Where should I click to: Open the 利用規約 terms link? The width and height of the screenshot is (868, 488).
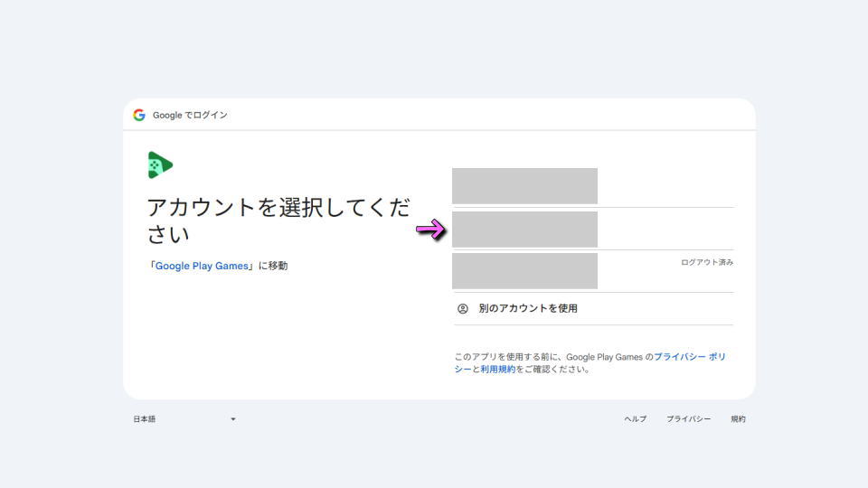(x=497, y=370)
